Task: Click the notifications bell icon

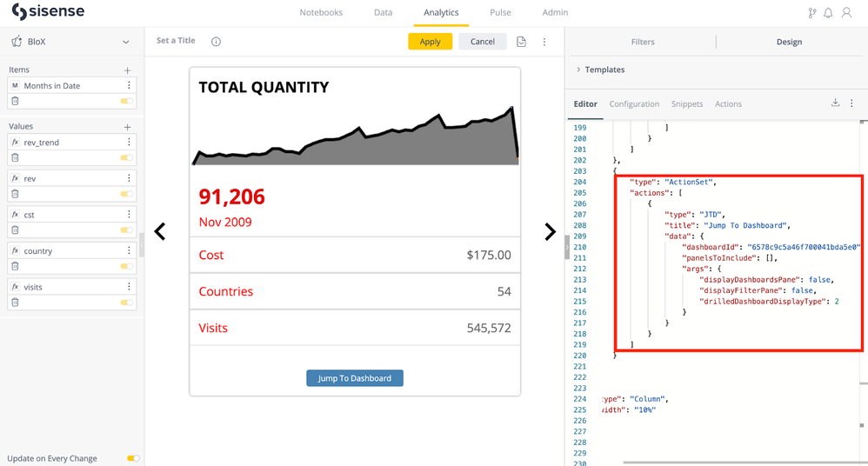Action: tap(828, 13)
